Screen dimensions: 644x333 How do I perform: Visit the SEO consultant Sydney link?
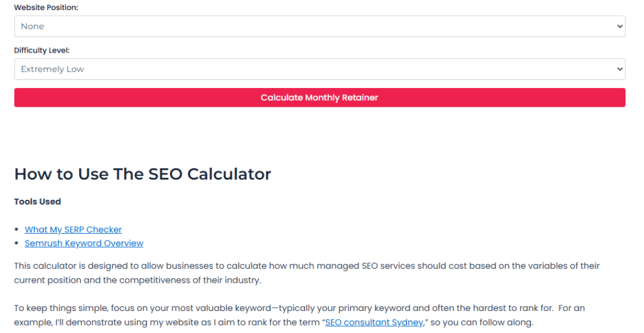coord(374,322)
